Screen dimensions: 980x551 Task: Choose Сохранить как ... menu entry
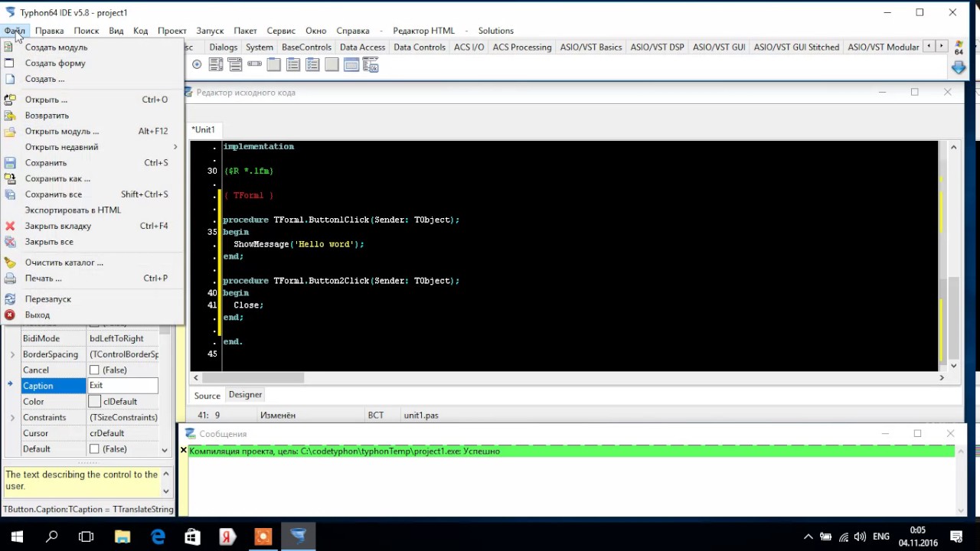pos(92,178)
